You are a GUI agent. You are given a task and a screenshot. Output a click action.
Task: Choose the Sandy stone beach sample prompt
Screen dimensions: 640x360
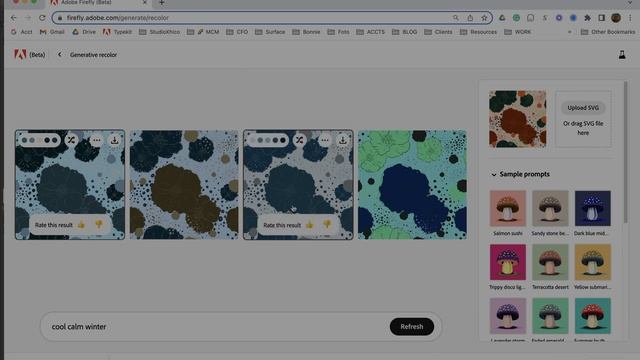(550, 213)
